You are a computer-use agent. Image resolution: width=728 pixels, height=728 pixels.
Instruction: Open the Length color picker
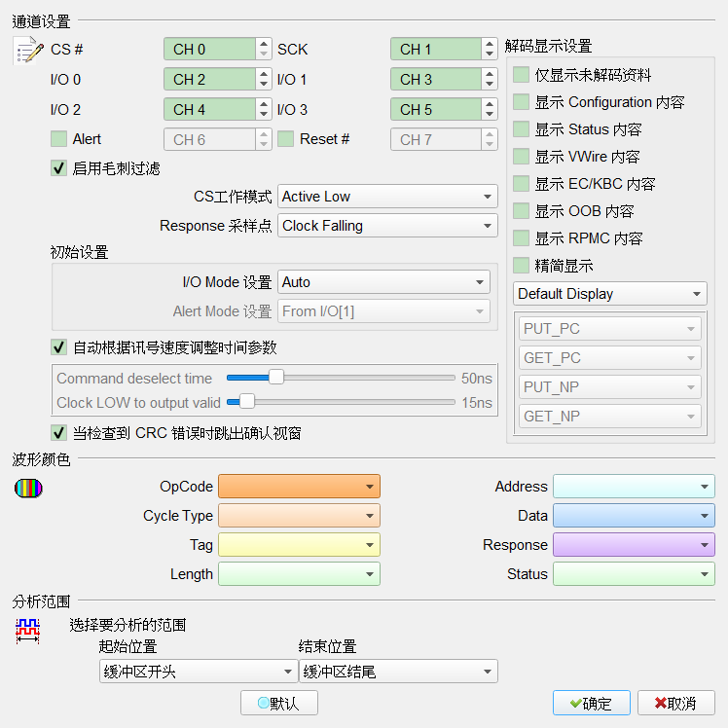(299, 574)
